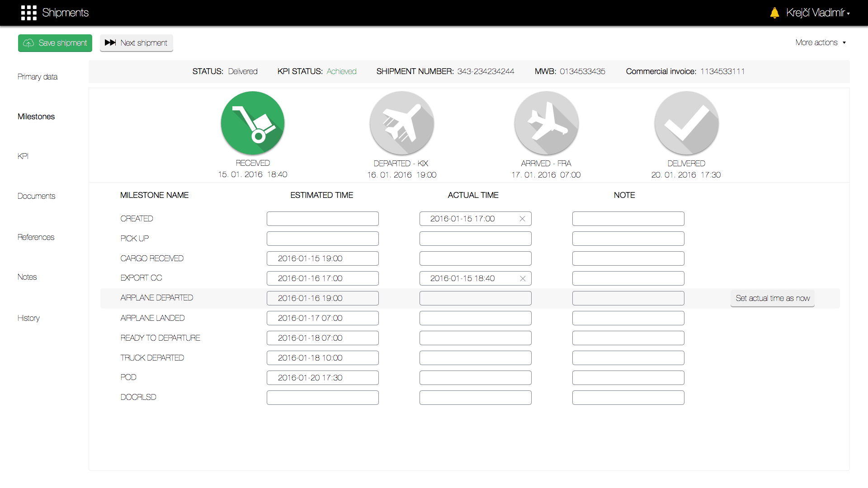This screenshot has width=868, height=488.
Task: Switch to the Primary data section
Action: pos(38,77)
